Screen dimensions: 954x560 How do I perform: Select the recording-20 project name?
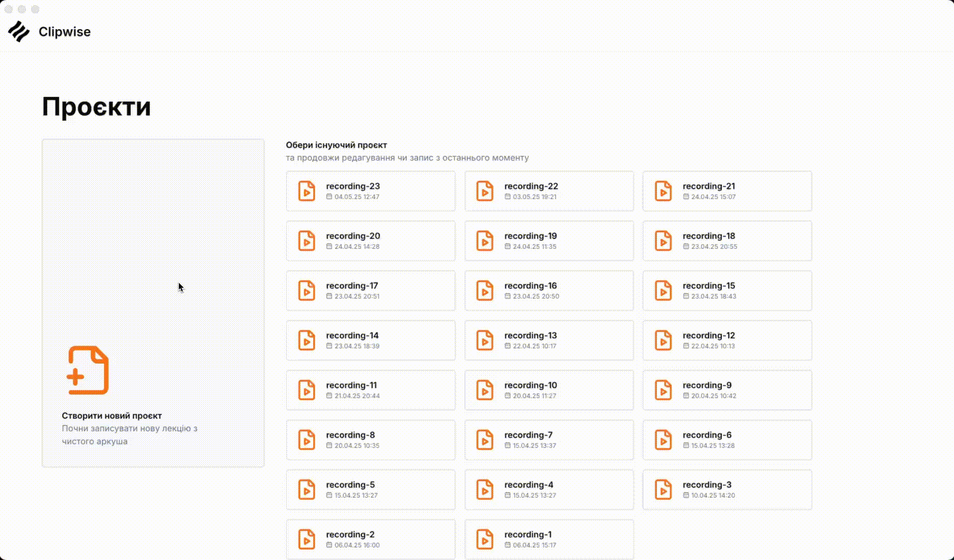(353, 236)
